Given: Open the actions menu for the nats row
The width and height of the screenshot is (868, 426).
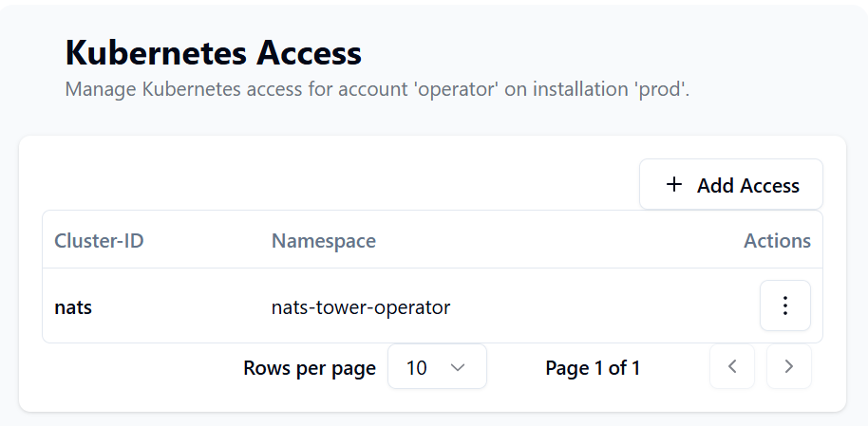Looking at the screenshot, I should pos(785,306).
